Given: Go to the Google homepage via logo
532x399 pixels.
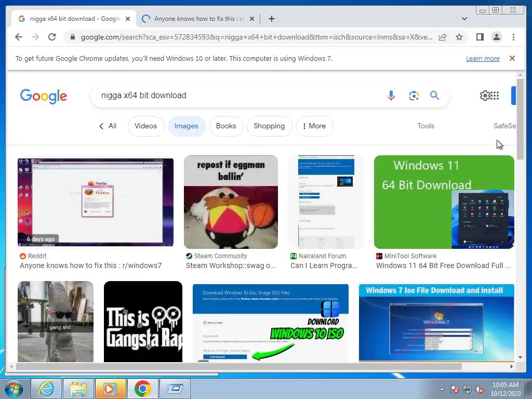Looking at the screenshot, I should coord(44,96).
